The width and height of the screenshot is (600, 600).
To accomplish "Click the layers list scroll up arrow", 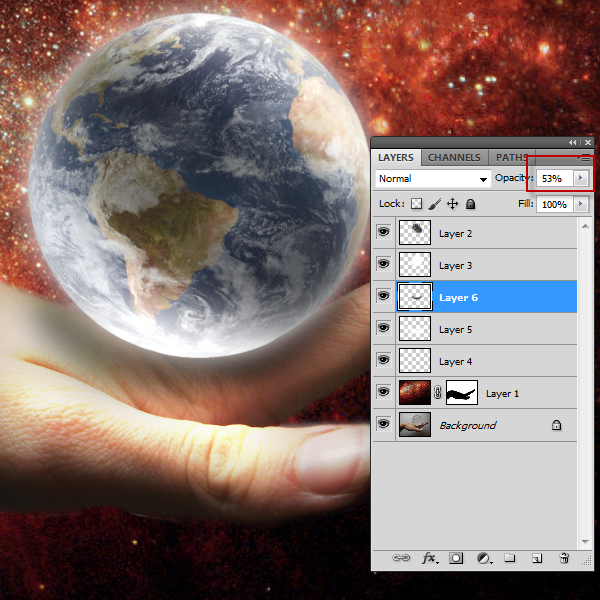I will tap(585, 226).
